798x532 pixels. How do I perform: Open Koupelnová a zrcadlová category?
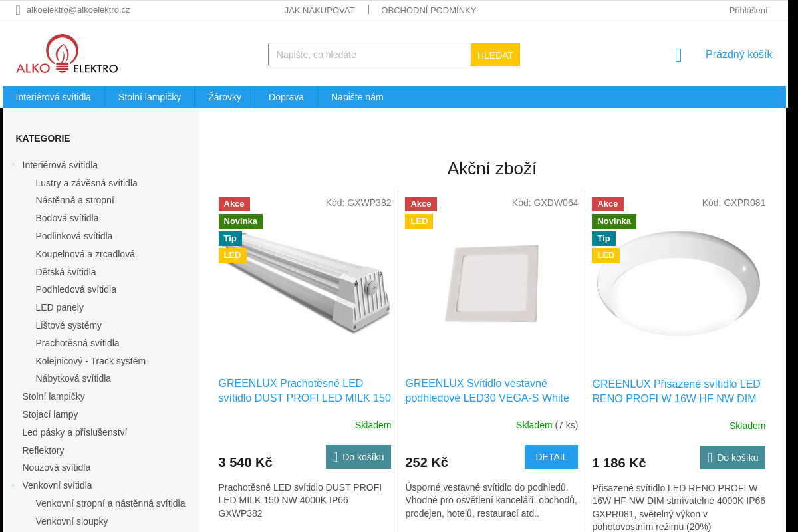[85, 254]
